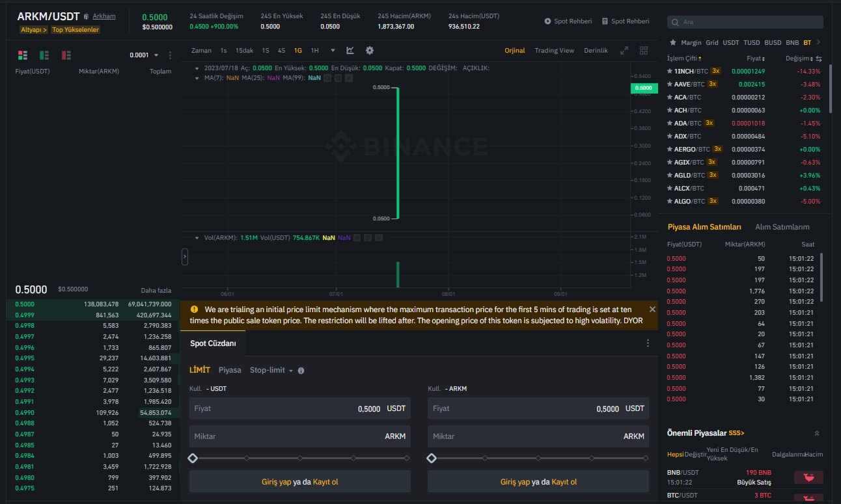Open order book 0.0001 precision dropdown
The image size is (841, 504).
pyautogui.click(x=144, y=55)
